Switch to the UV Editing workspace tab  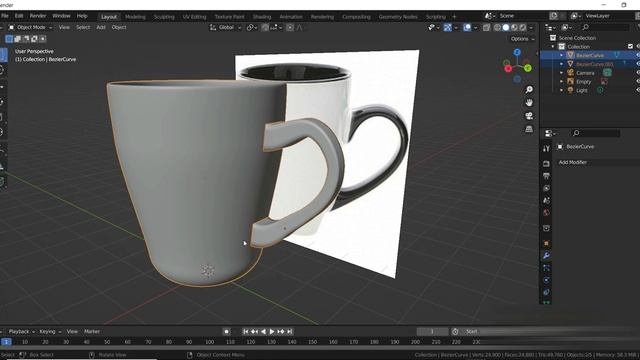(x=194, y=17)
